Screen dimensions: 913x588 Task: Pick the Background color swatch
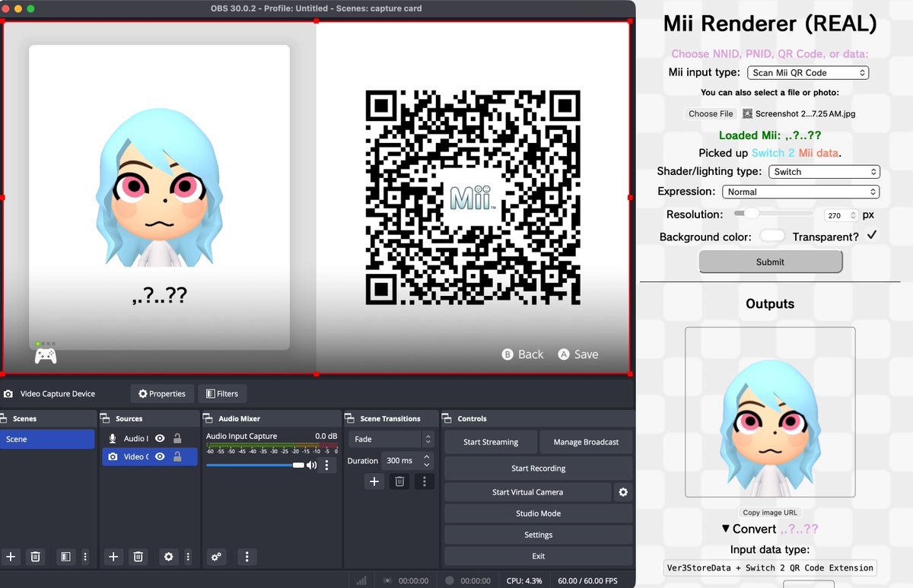click(x=772, y=236)
